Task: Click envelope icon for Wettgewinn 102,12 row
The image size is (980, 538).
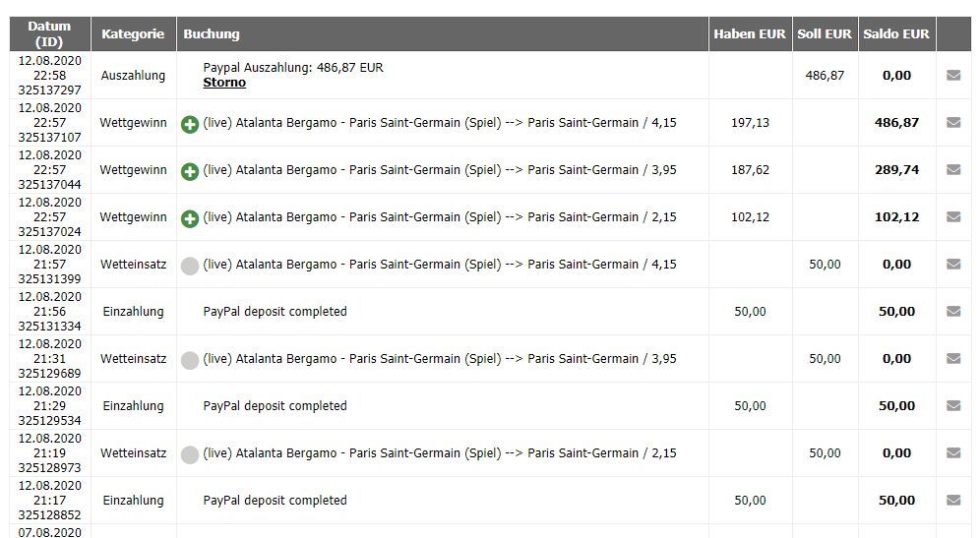Action: 953,216
